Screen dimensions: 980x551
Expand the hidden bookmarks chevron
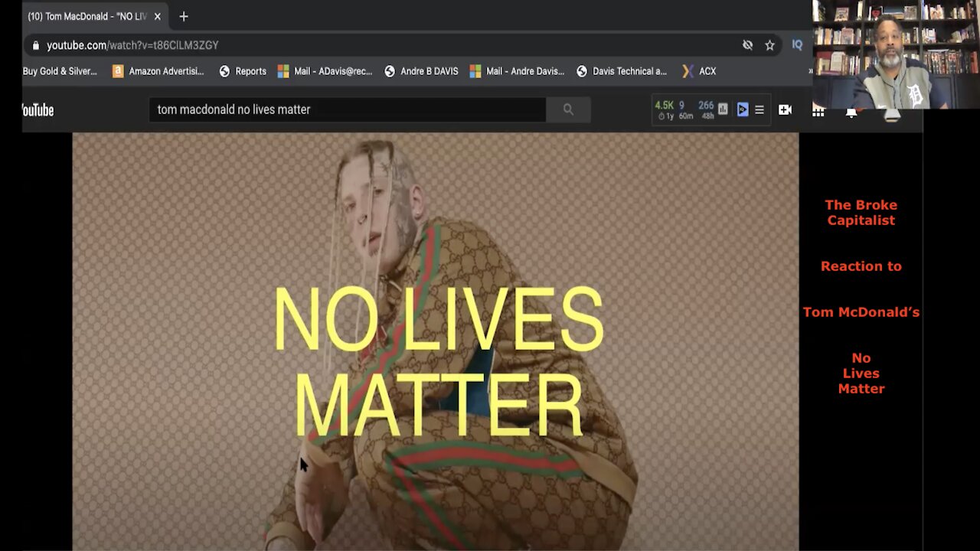pyautogui.click(x=810, y=71)
